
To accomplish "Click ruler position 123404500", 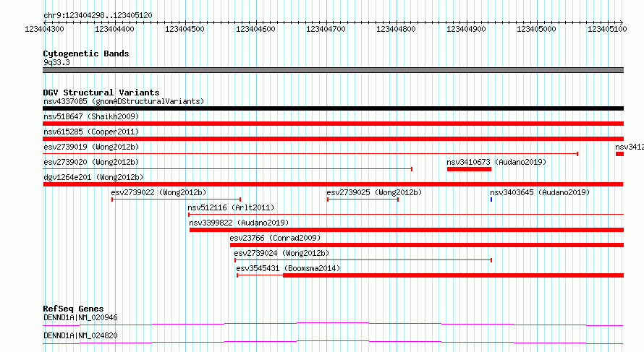I will (x=185, y=29).
